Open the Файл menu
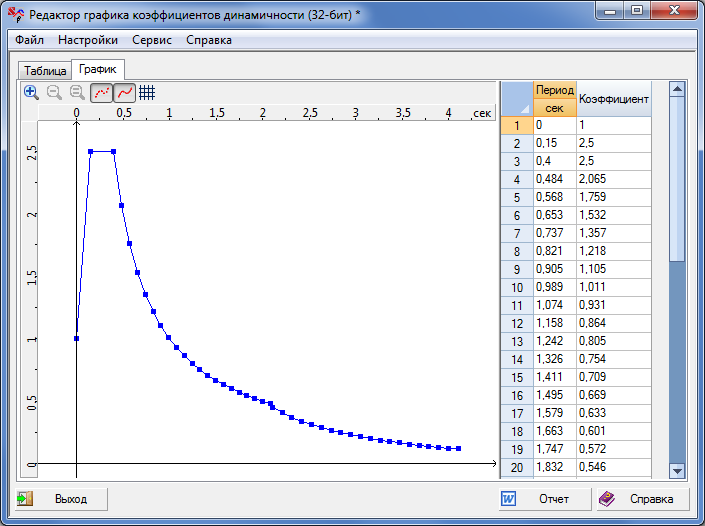The width and height of the screenshot is (705, 526). (x=29, y=40)
